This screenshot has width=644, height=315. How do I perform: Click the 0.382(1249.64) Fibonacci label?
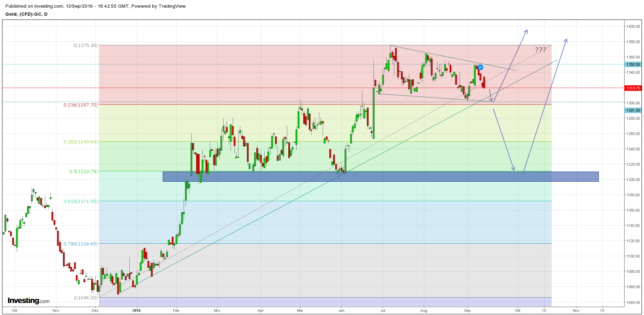81,142
